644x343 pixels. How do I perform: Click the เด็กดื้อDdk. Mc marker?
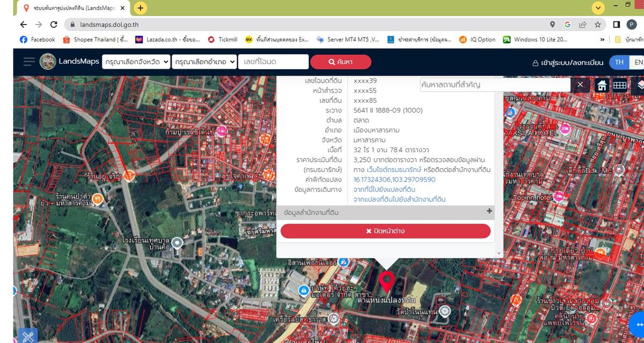click(x=619, y=170)
